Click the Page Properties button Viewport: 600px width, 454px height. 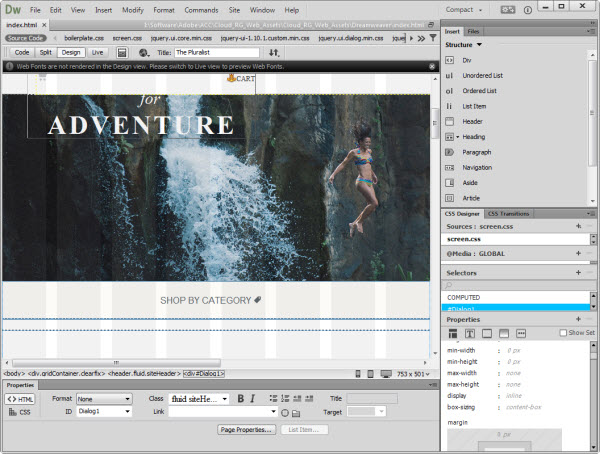pyautogui.click(x=246, y=430)
